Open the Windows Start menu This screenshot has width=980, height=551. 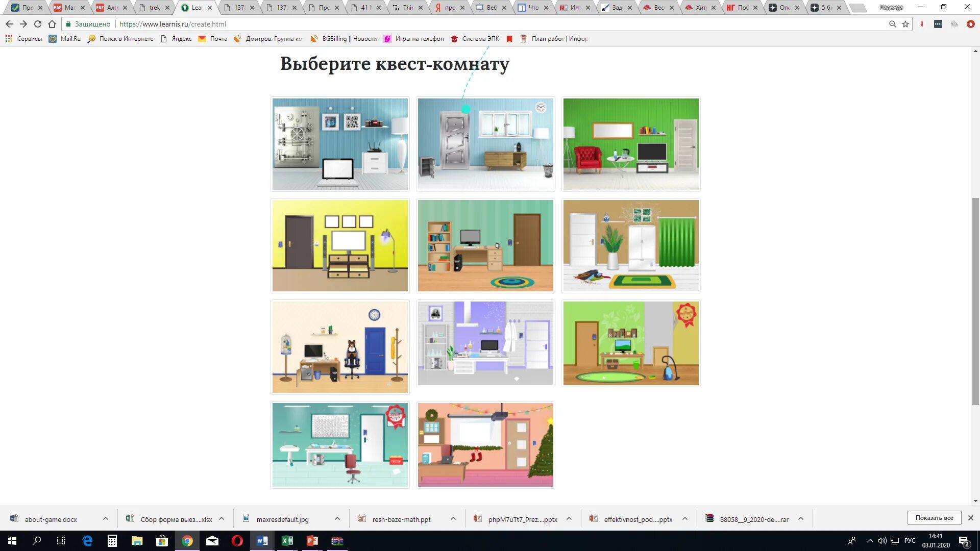coord(12,541)
